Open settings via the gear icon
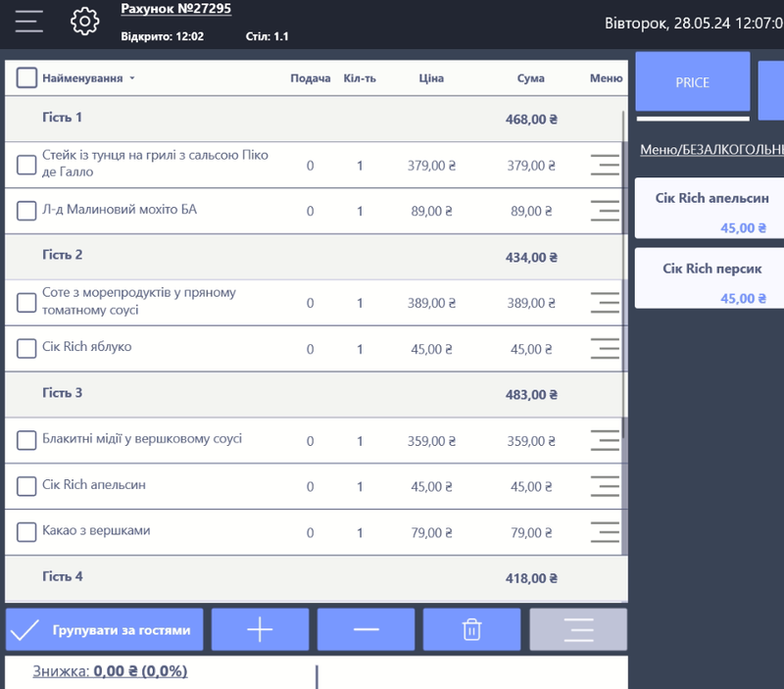The image size is (784, 689). point(85,21)
